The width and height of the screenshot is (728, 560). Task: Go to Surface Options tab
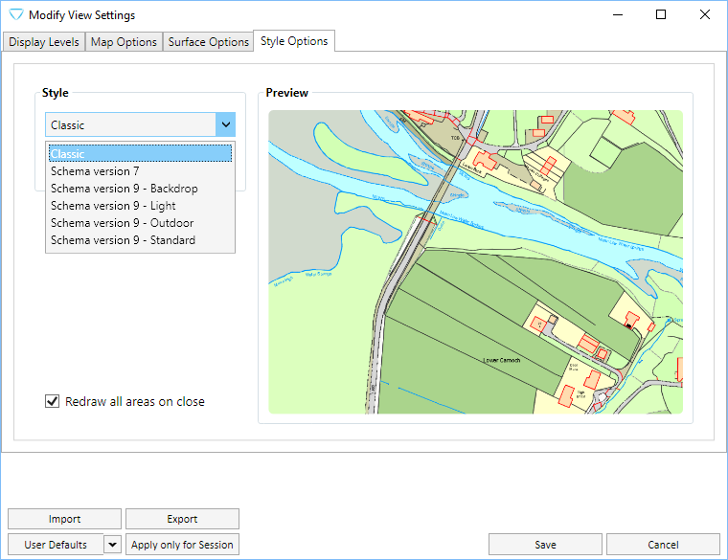(208, 42)
